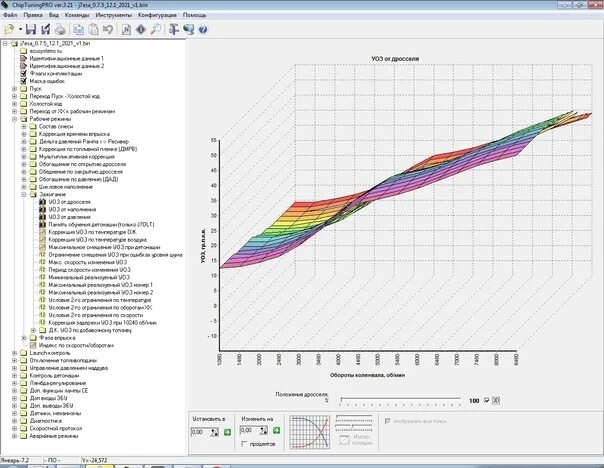Open the Вид menu
The width and height of the screenshot is (604, 468).
(54, 15)
